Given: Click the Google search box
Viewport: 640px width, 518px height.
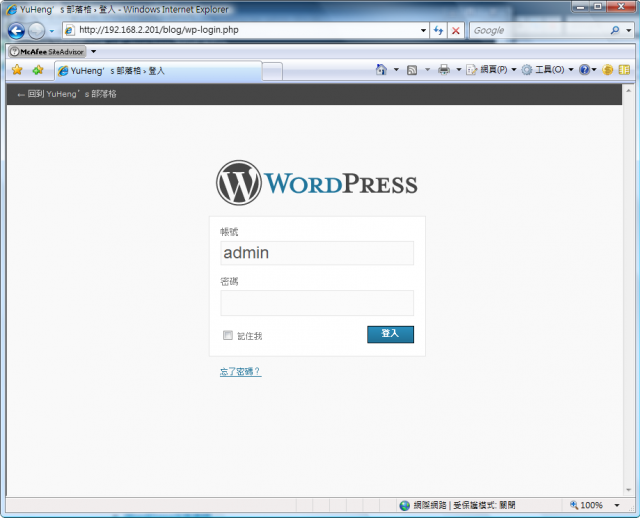Looking at the screenshot, I should [539, 30].
